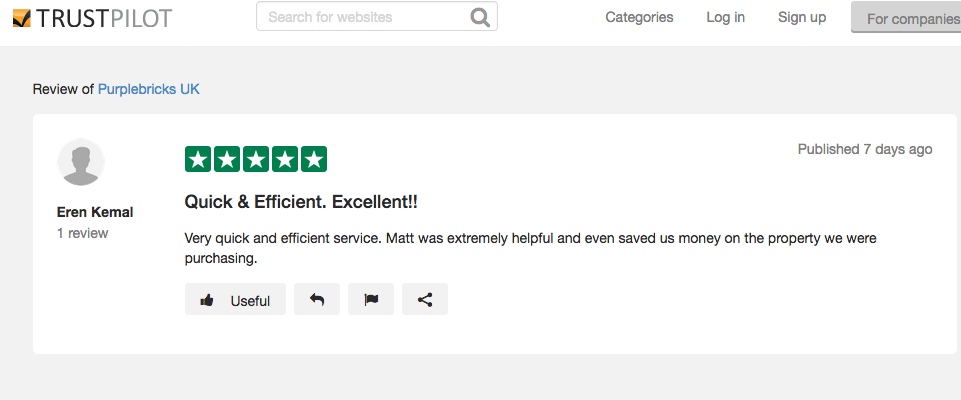Click the For companies button
Image resolution: width=961 pixels, height=400 pixels.
click(905, 18)
